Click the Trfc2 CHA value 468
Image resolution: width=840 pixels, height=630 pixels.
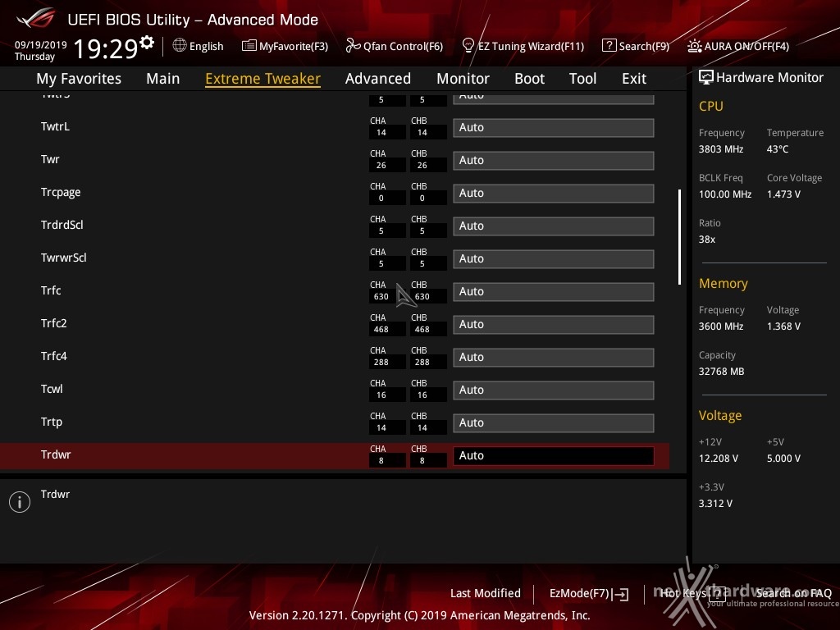(381, 330)
